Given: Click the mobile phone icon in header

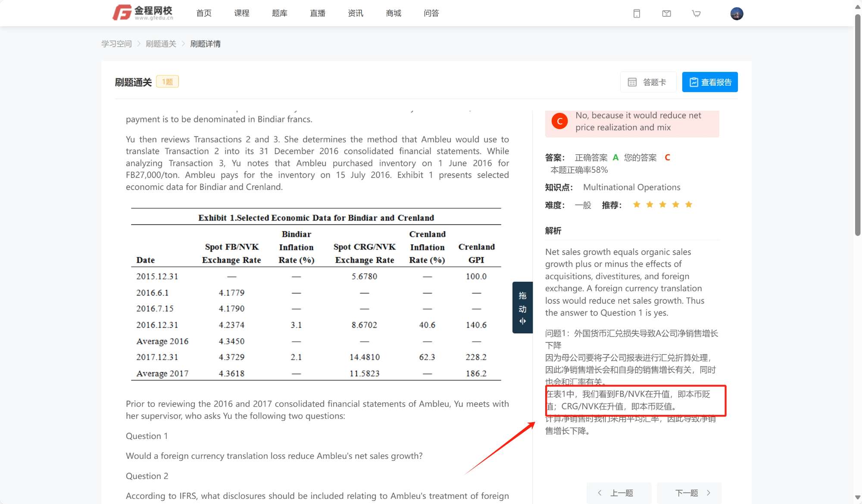Looking at the screenshot, I should coord(637,14).
